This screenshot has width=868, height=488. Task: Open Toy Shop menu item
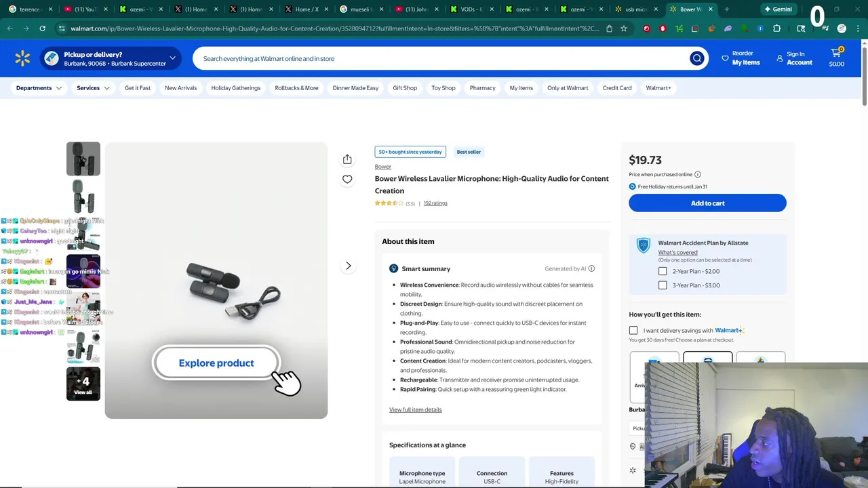tap(443, 88)
